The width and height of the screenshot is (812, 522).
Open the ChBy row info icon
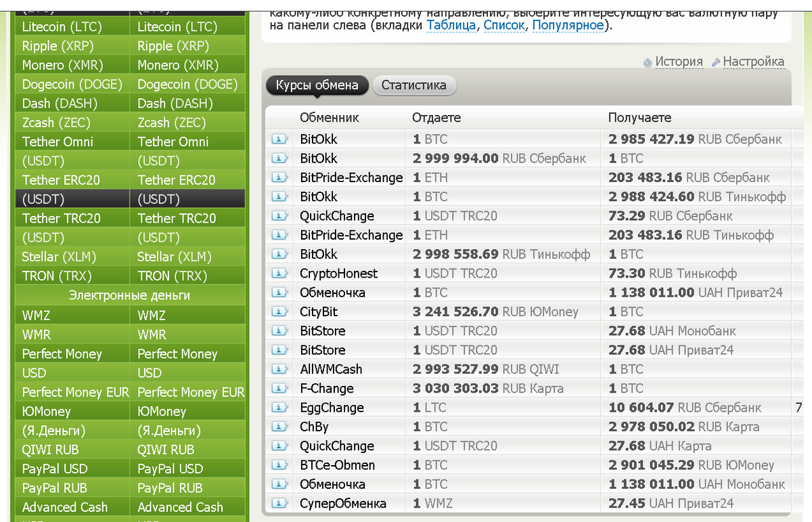pyautogui.click(x=279, y=427)
